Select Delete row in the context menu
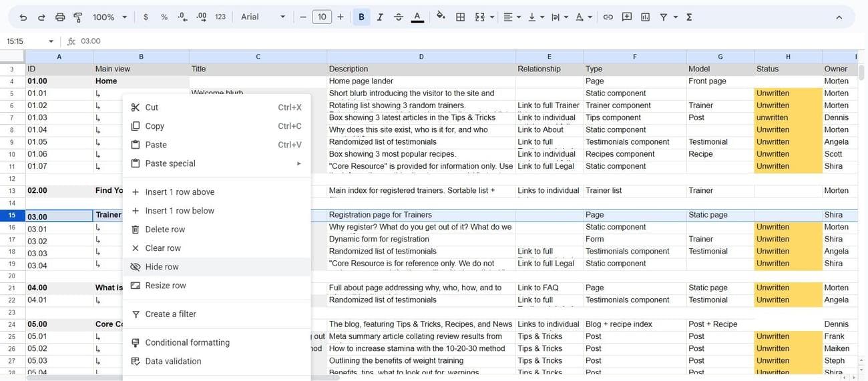This screenshot has width=868, height=381. (165, 230)
